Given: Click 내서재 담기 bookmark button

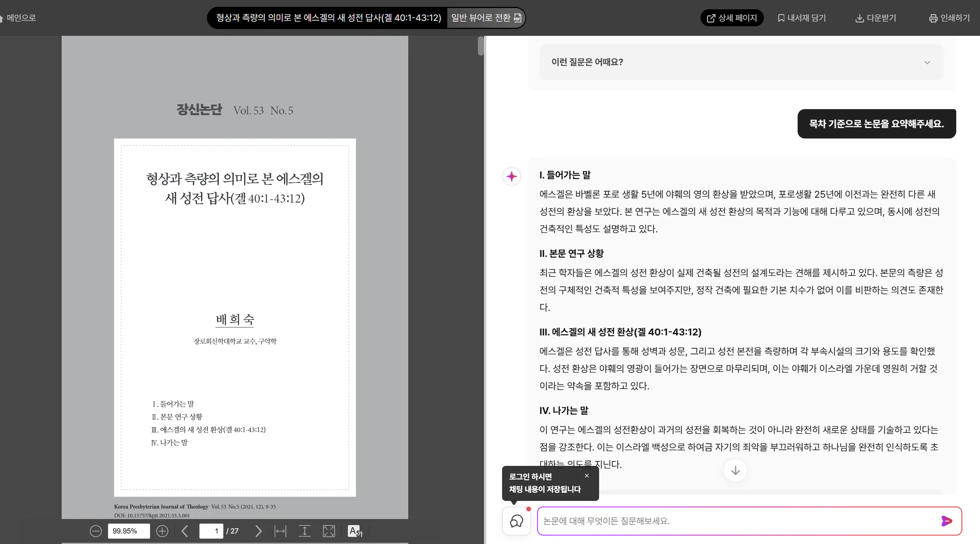Looking at the screenshot, I should point(802,18).
